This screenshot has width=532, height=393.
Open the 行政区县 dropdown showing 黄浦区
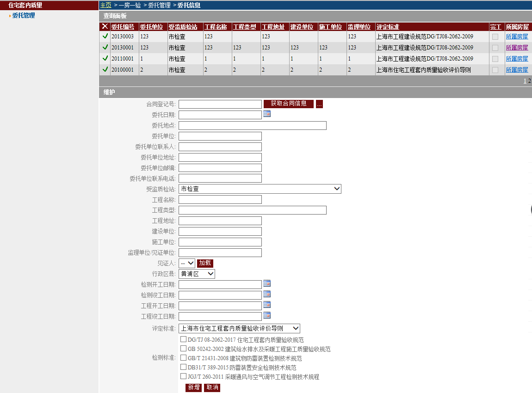[x=197, y=274]
